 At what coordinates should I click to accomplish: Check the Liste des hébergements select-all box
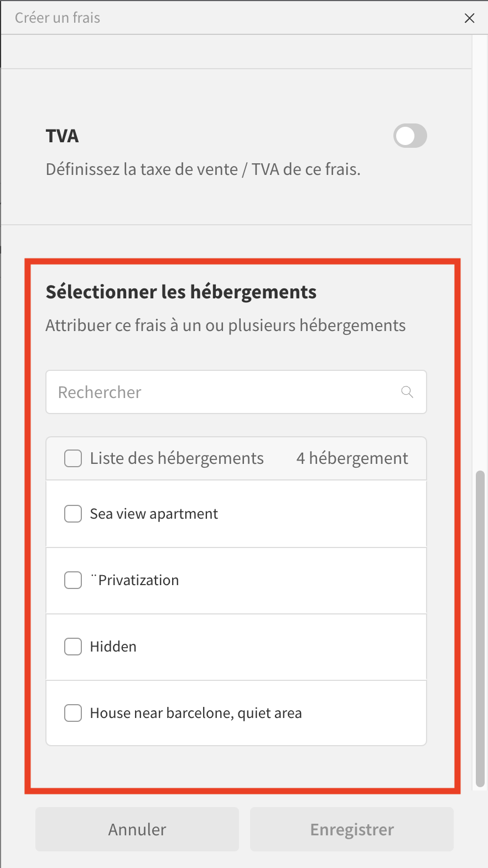(73, 458)
